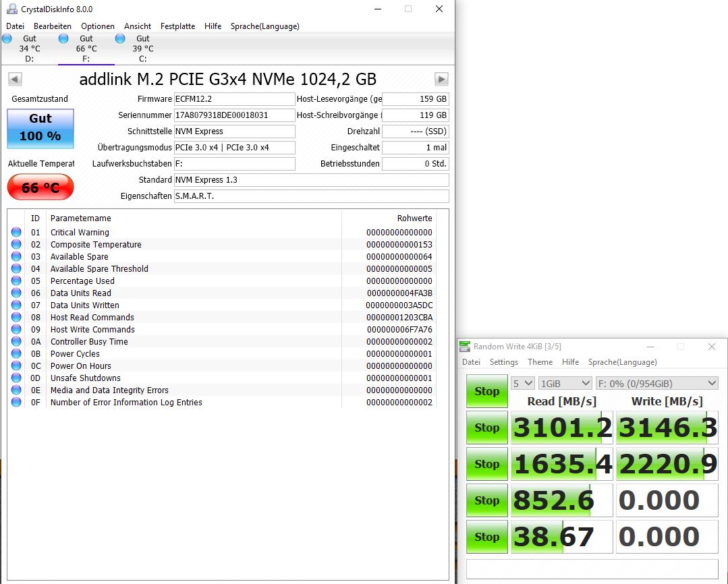Open the Festplatte menu
The width and height of the screenshot is (728, 584).
(178, 26)
